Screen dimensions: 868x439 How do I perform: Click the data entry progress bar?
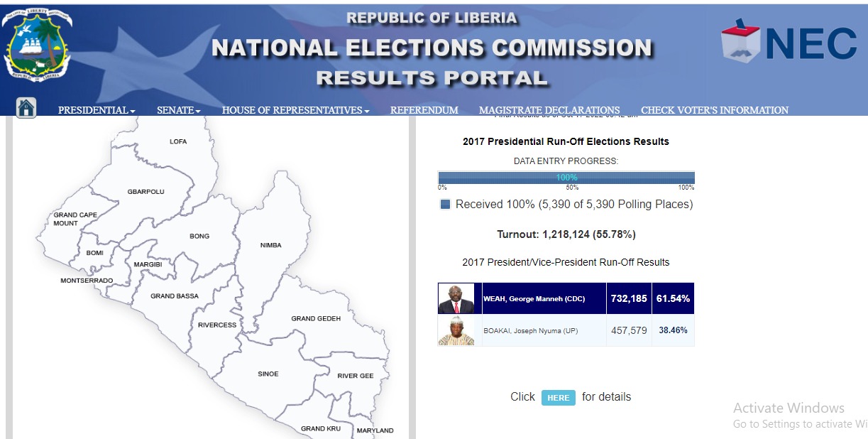(x=566, y=178)
